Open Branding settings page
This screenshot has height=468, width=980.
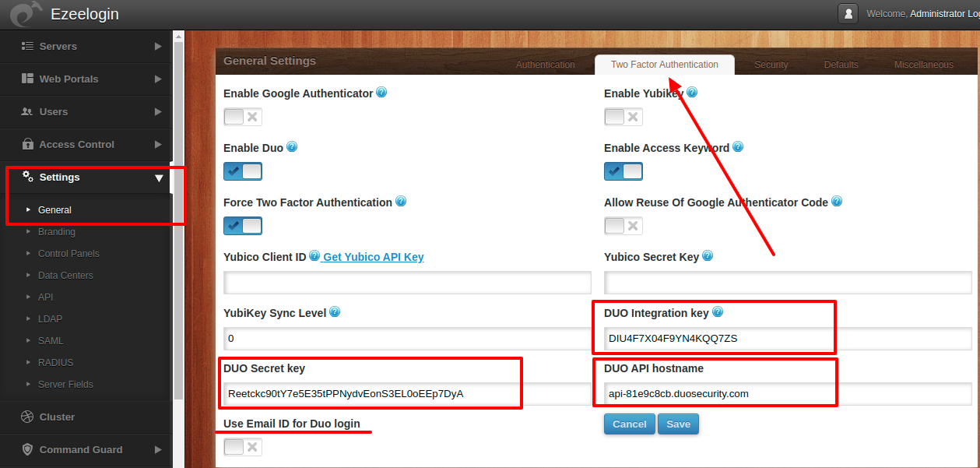pos(57,231)
